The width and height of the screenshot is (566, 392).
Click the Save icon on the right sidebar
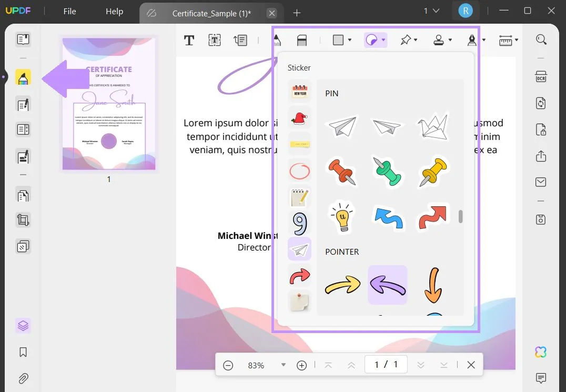click(x=541, y=219)
